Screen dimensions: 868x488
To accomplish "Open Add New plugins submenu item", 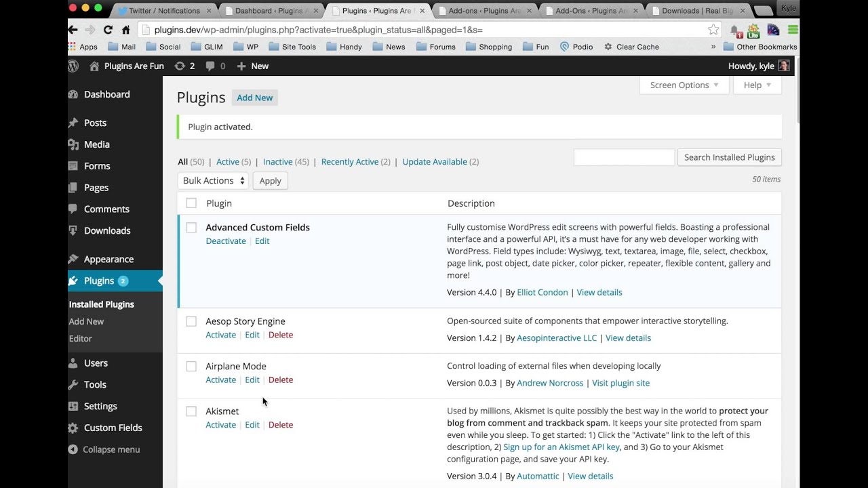I will coord(87,321).
